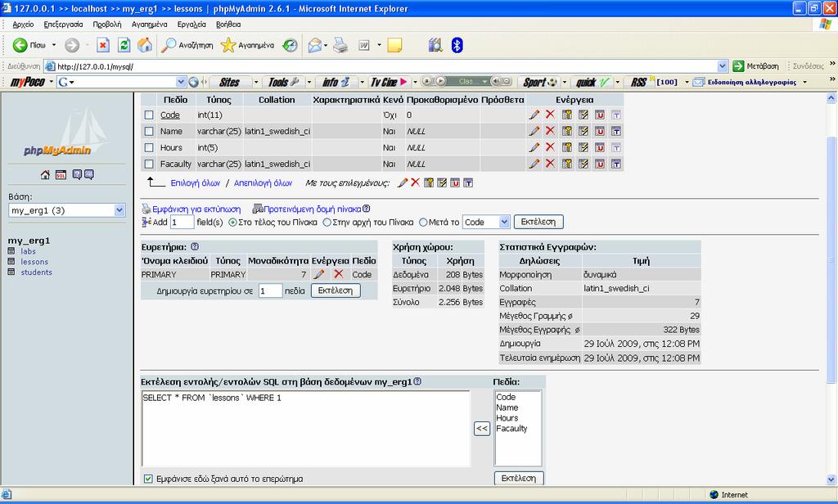Click the help icon next to Ευρετήρια
Viewport: 838px width, 504px height.
coord(195,246)
